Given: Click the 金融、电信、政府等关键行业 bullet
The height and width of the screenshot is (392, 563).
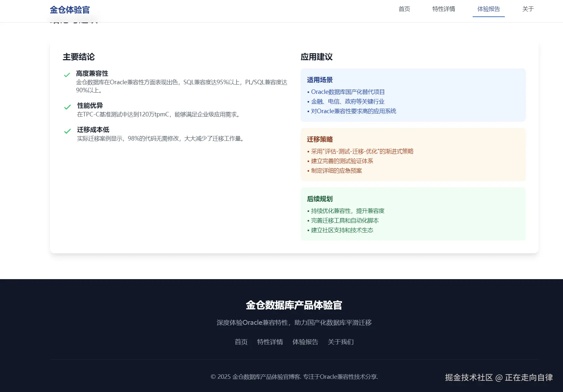Looking at the screenshot, I should point(346,102).
